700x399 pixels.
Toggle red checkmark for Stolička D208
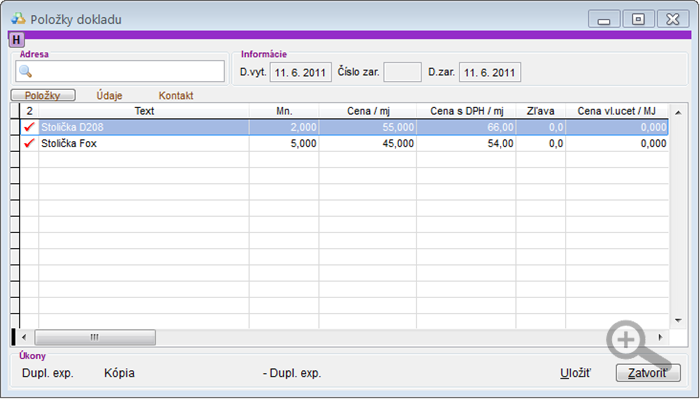[x=29, y=127]
